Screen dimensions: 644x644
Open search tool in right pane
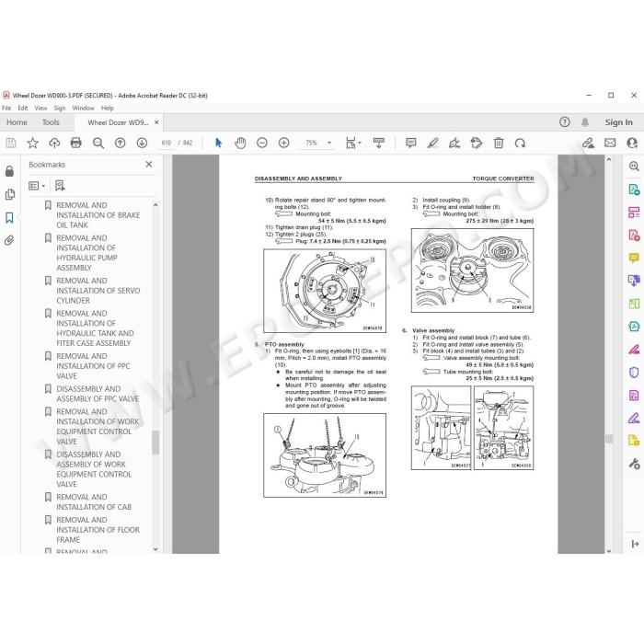(x=634, y=166)
